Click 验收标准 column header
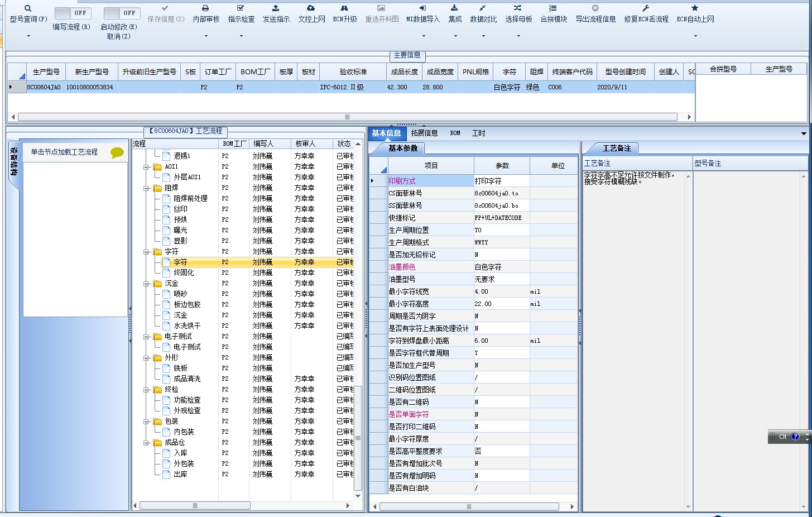812x517 pixels. coord(353,71)
